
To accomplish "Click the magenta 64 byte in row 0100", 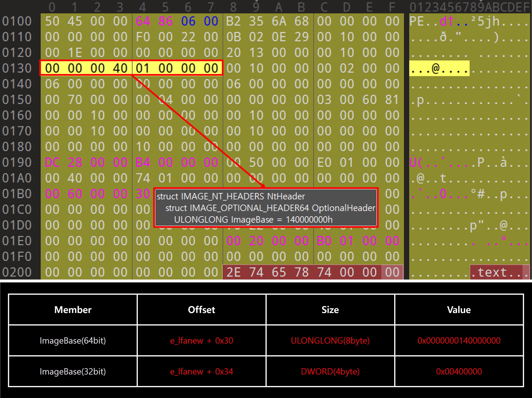I will [143, 21].
